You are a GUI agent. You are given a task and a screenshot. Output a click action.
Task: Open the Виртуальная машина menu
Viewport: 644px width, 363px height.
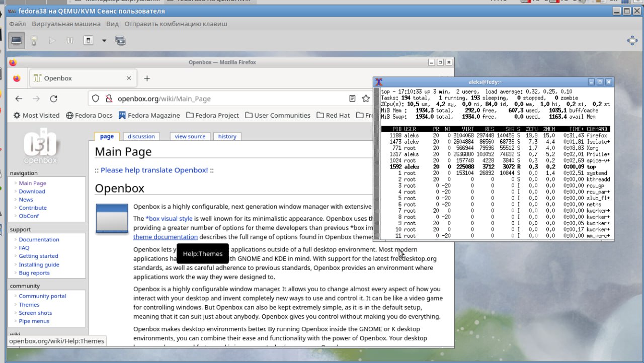(66, 24)
